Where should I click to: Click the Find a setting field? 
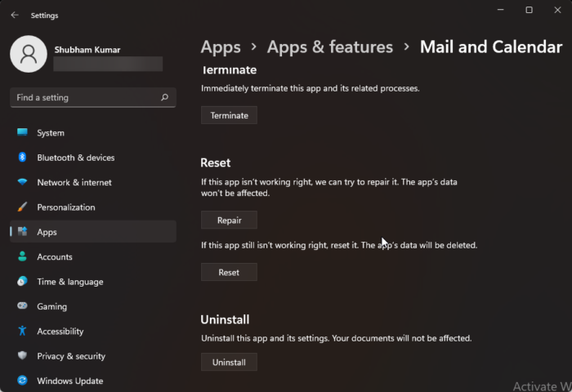tap(93, 97)
